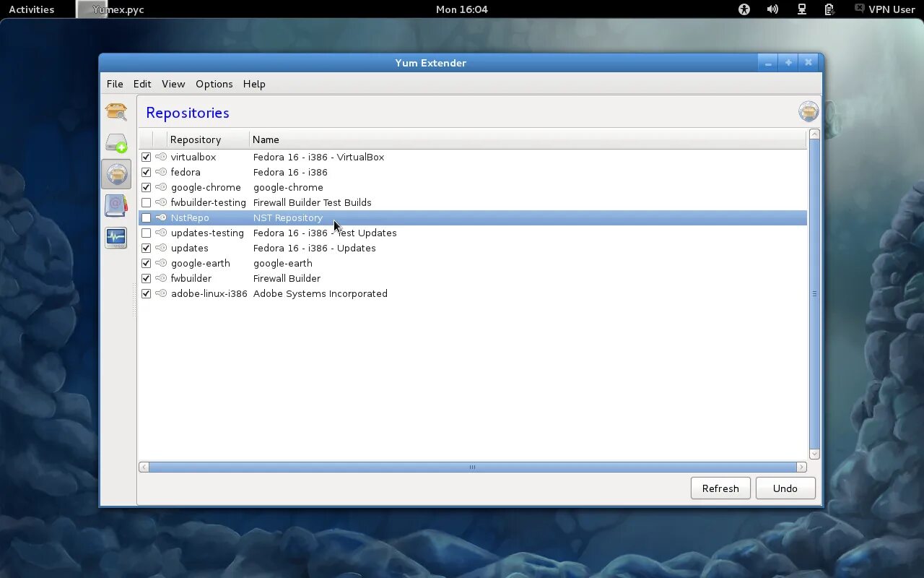Viewport: 924px width, 578px height.
Task: Click the key icon next to google-chrome
Action: [x=161, y=187]
